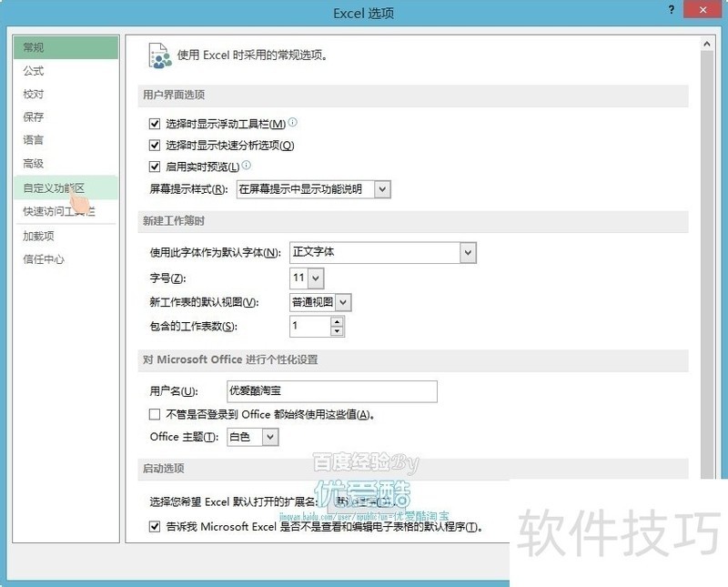Open the Office 主题 dropdown showing 白色
Screen dimensions: 728x587
[271, 436]
